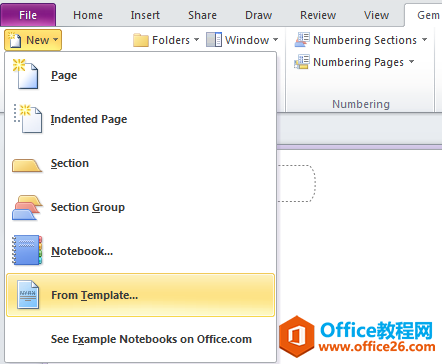Switch to the Insert tab

click(145, 15)
